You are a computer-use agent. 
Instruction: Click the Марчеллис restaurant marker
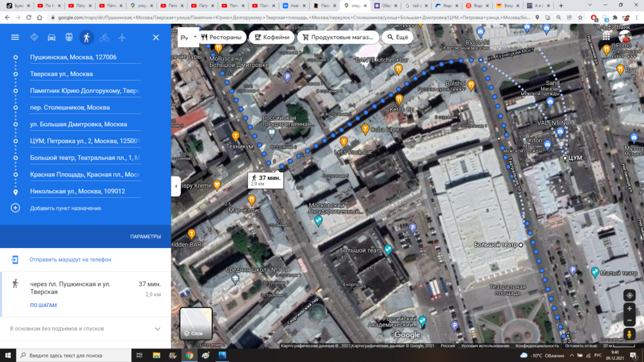coord(251,200)
